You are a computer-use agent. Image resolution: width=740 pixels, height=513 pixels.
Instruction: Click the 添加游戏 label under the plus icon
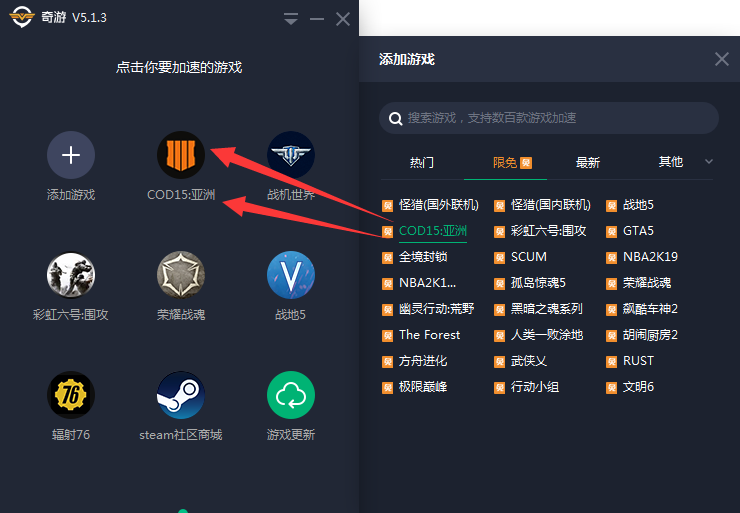71,194
